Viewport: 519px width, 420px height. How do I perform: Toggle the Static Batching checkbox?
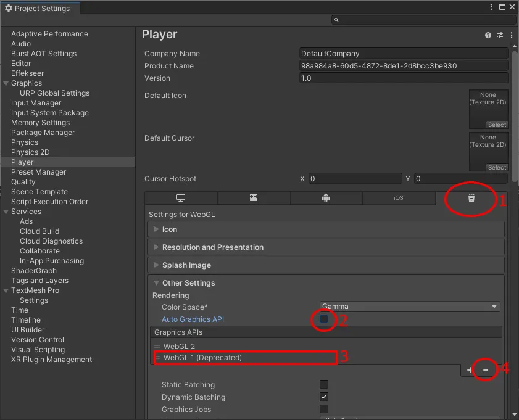(324, 385)
